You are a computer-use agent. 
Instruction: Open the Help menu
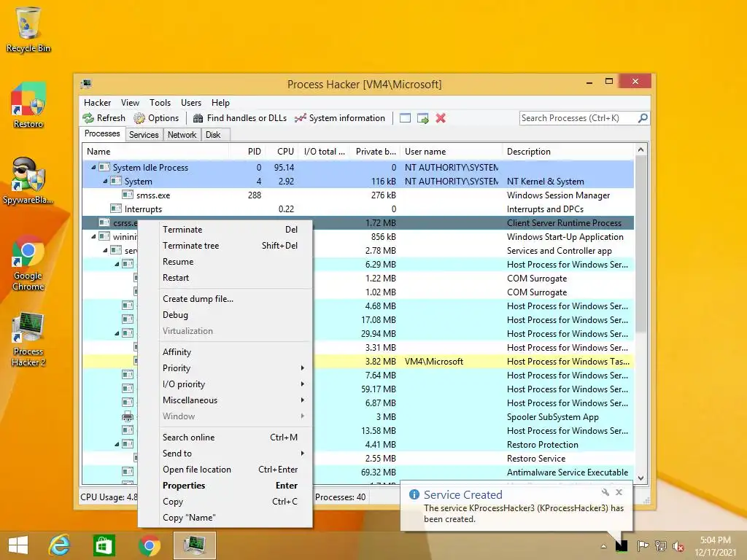tap(220, 103)
